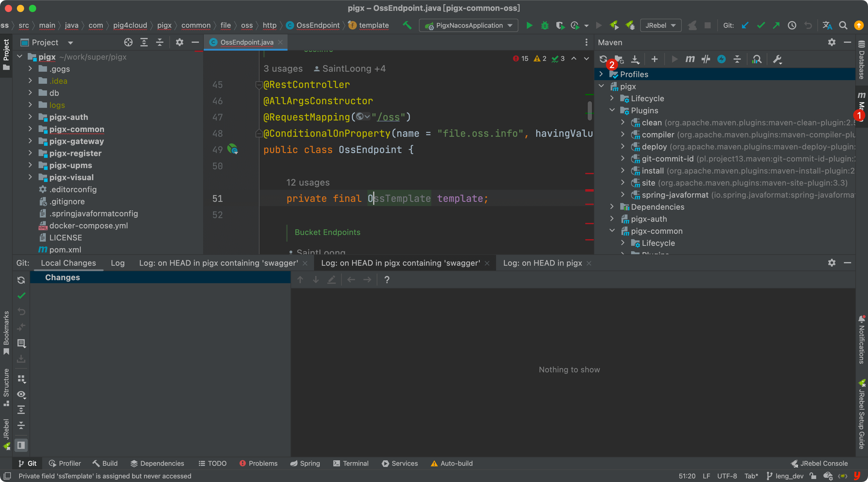Start debugging with the green bug icon
868x482 pixels.
pyautogui.click(x=545, y=25)
